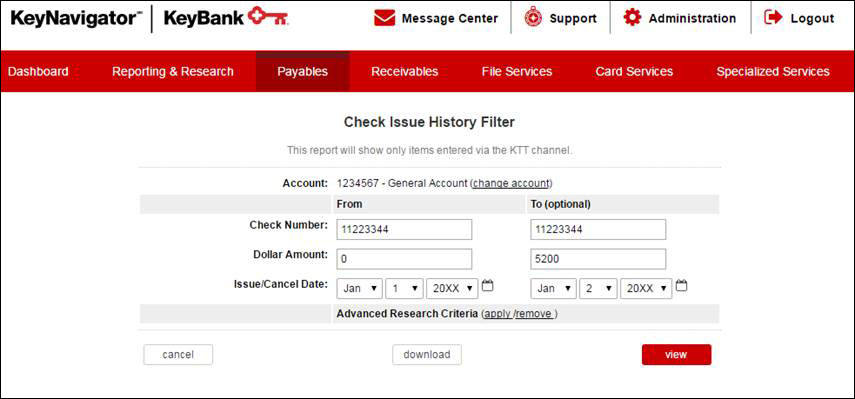The image size is (855, 399).
Task: Open the File Services tab
Action: (517, 71)
